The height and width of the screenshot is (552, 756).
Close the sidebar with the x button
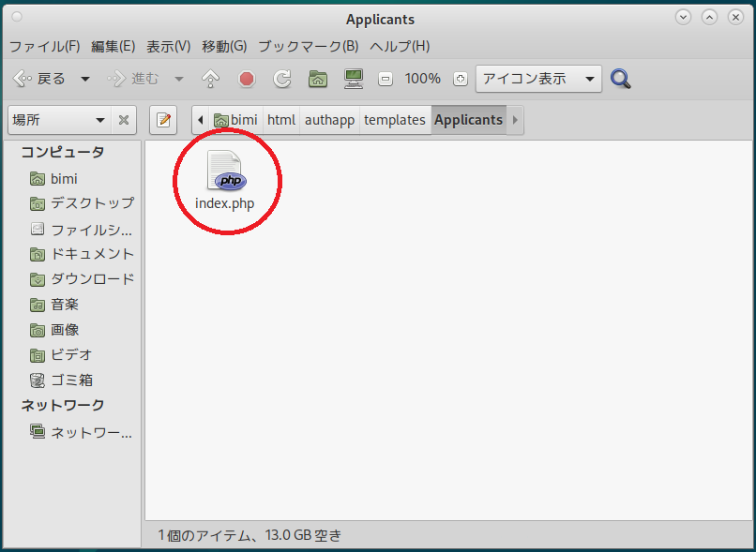pos(124,120)
